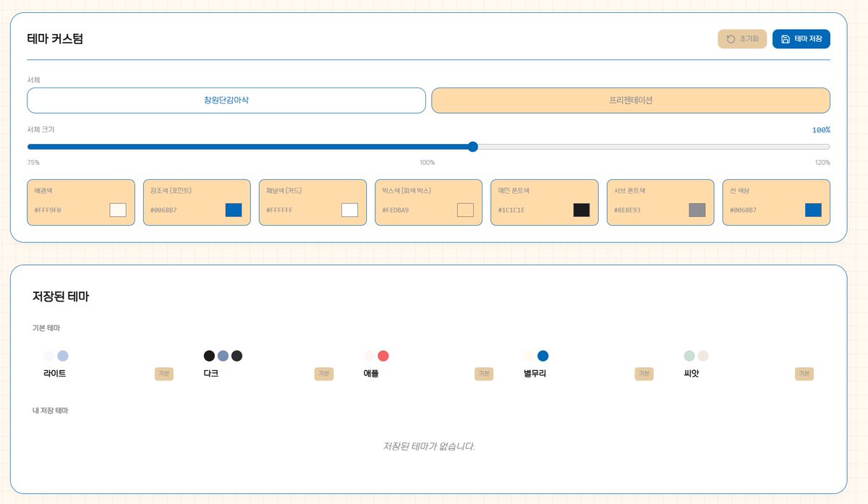
Task: Click the 배경색 hex value #FFF9F0
Action: click(x=48, y=210)
